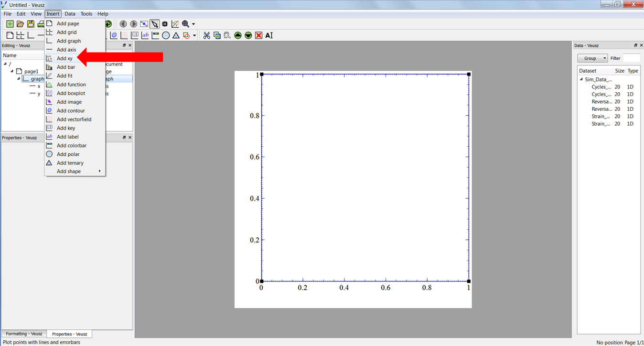Screen dimensions: 644x346
Task: Open the zoom menu dropdown arrow
Action: [193, 24]
